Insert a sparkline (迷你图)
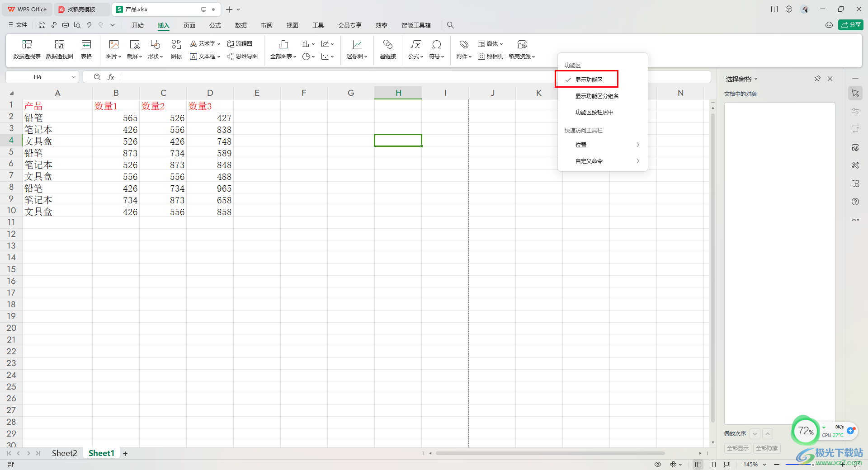This screenshot has height=470, width=868. click(x=357, y=49)
